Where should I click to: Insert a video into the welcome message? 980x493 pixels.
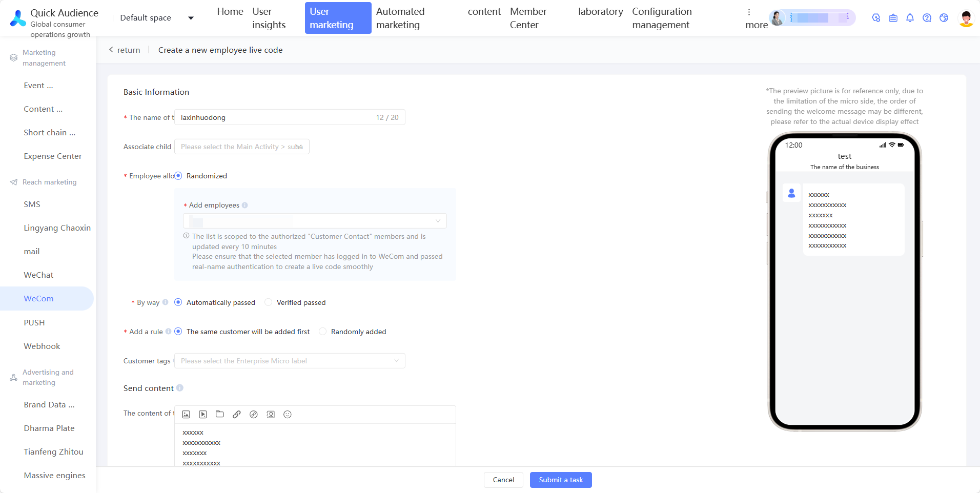click(x=203, y=415)
